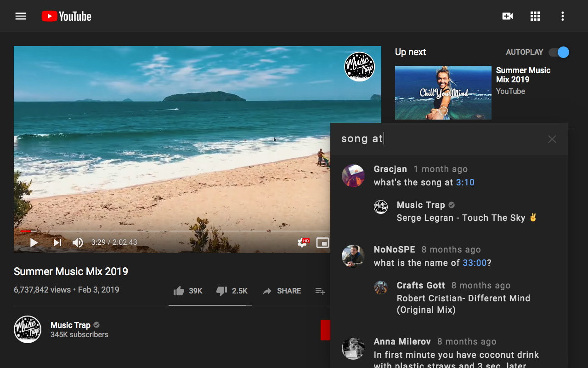Screen dimensions: 588x368
Task: Open the hamburger guide menu
Action: [21, 16]
